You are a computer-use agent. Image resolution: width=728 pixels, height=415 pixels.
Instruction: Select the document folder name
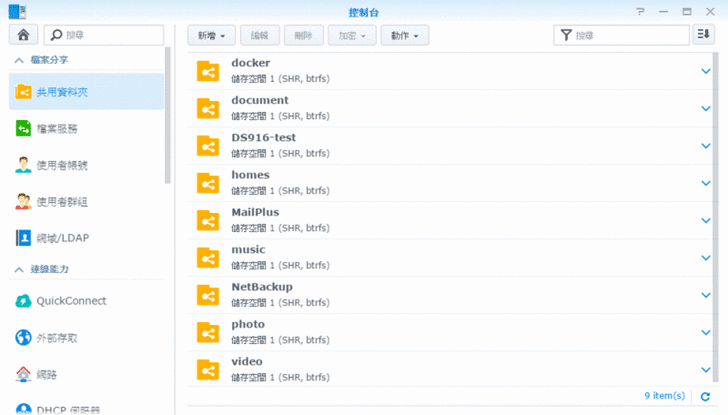click(x=260, y=100)
